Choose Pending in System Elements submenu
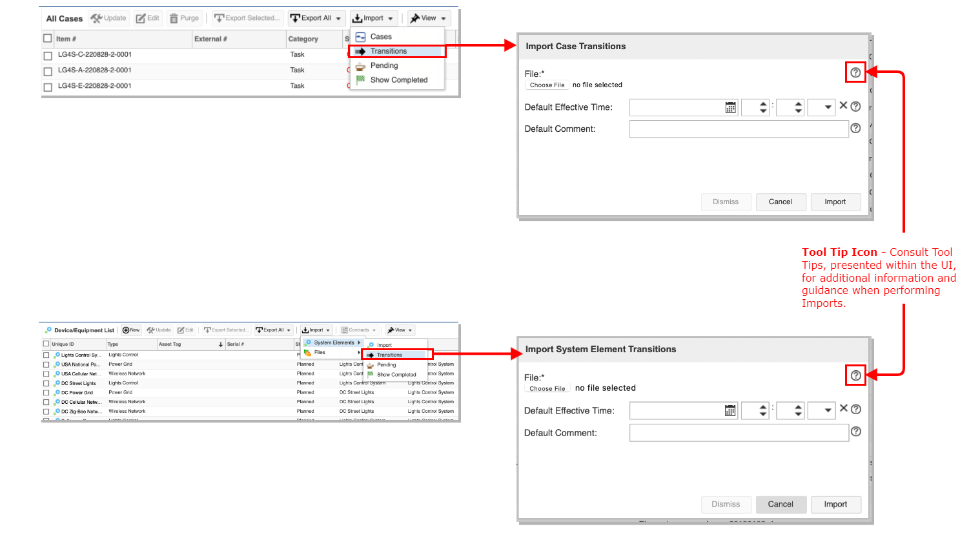 394,365
